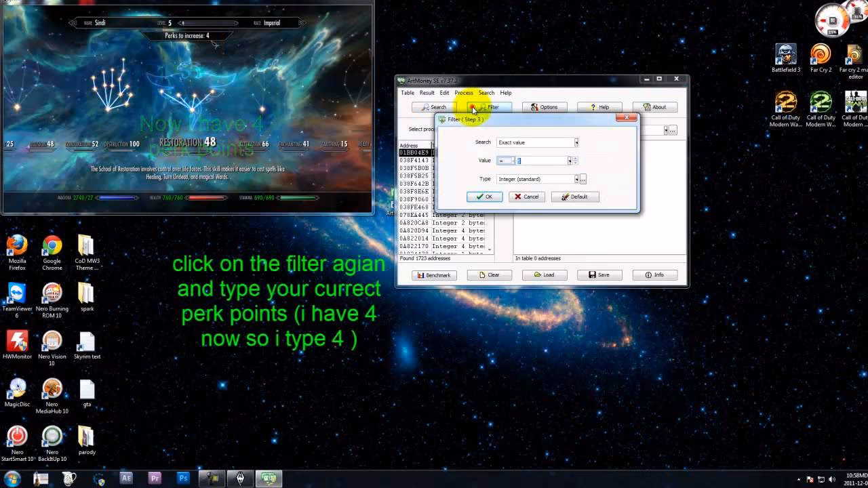Click the Load button in ArtMoney
Screen dimensions: 868x488
(545, 275)
